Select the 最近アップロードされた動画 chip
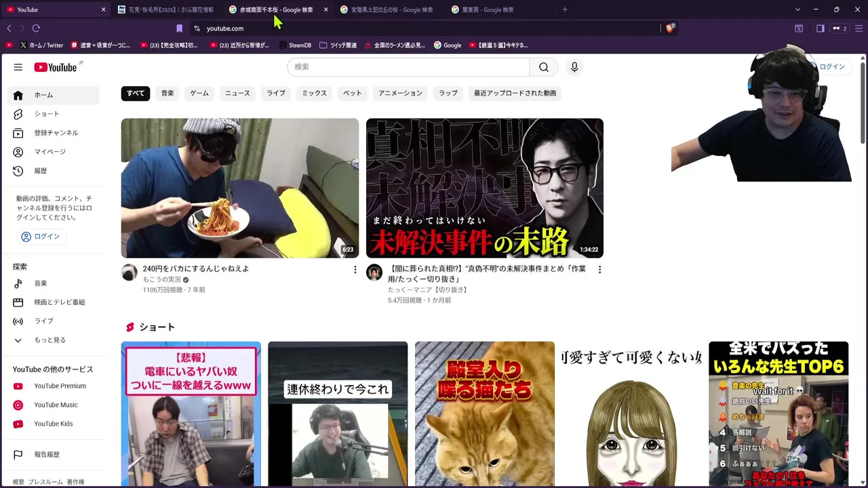Screen dimensions: 868x488 [515, 93]
